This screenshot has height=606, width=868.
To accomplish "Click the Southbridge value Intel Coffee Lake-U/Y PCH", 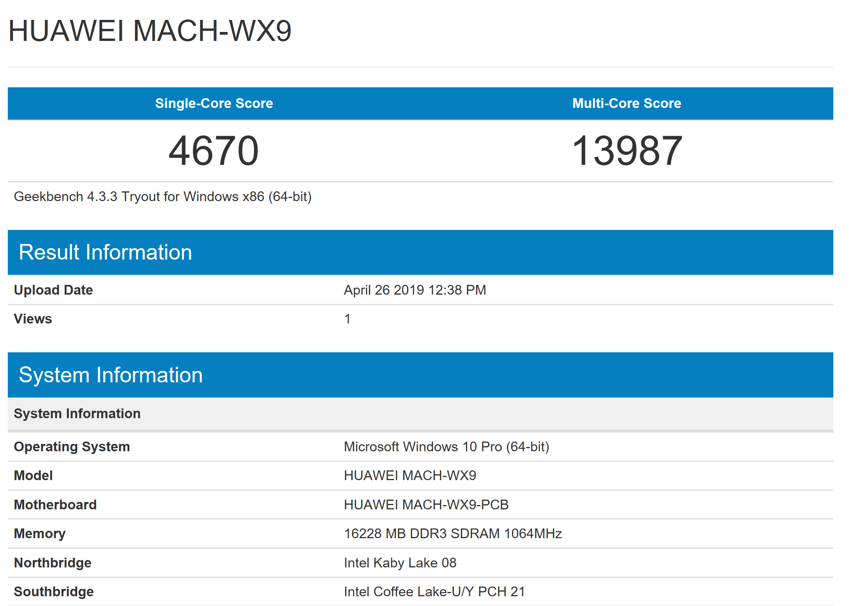I will tap(434, 592).
